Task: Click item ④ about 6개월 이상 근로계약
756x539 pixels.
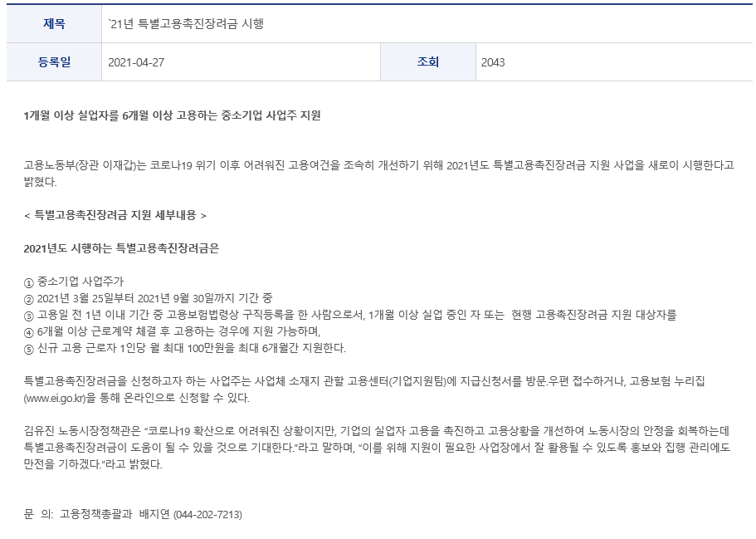Action: (x=172, y=331)
